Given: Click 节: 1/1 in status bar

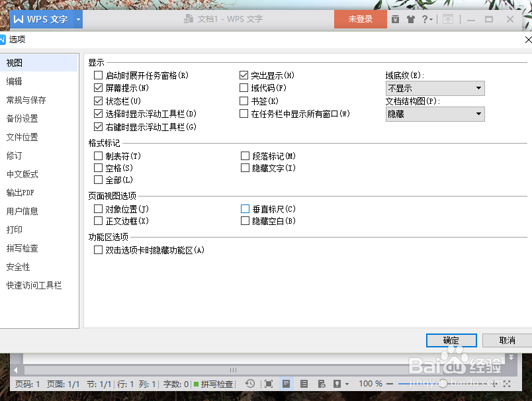Looking at the screenshot, I should point(99,384).
